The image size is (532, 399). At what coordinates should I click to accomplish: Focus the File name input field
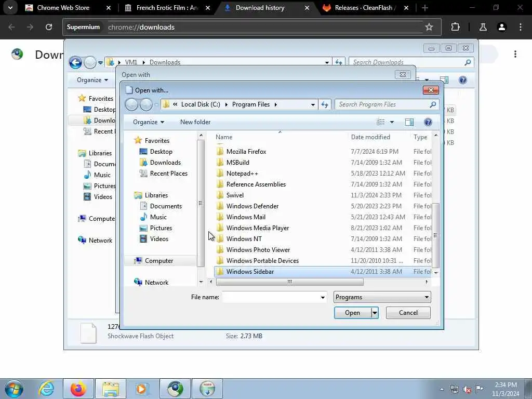click(271, 297)
